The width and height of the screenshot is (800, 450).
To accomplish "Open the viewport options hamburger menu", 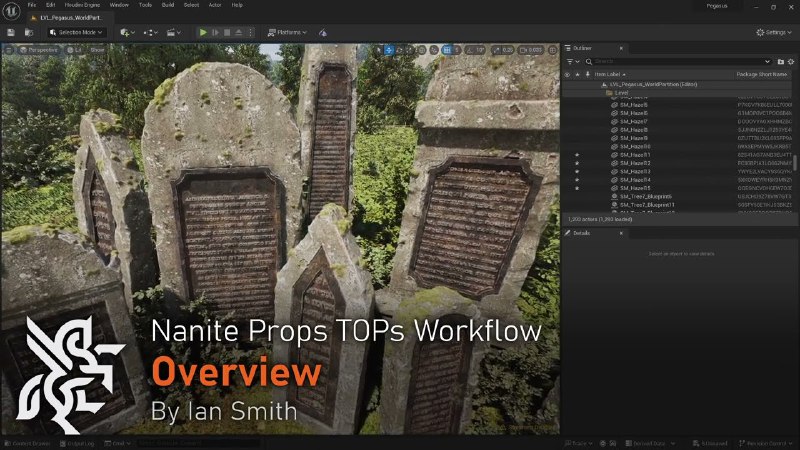I will (9, 50).
